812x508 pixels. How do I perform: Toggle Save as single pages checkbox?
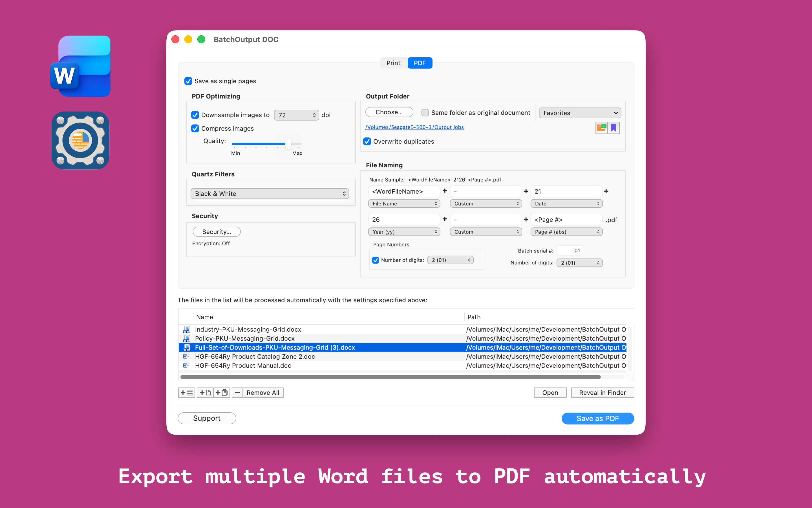[188, 81]
